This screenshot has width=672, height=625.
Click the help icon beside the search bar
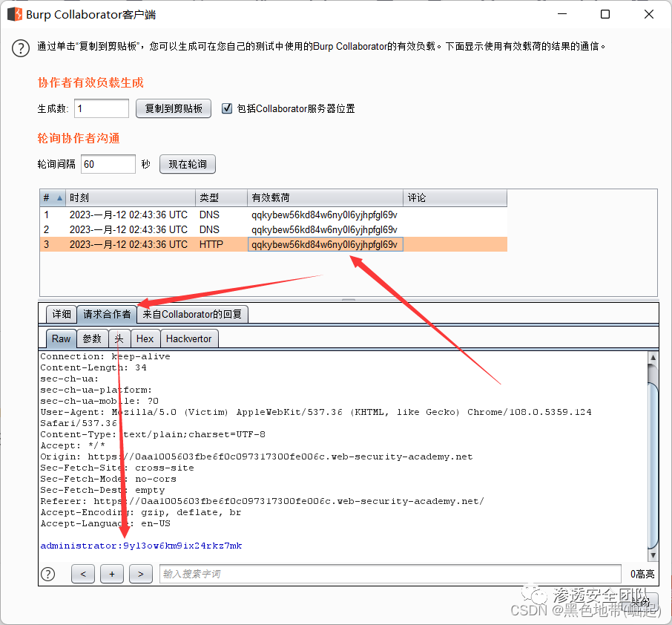pos(48,574)
